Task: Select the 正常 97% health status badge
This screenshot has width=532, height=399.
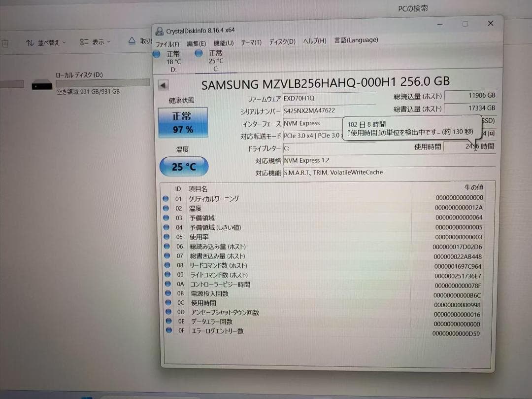Action: click(x=183, y=122)
